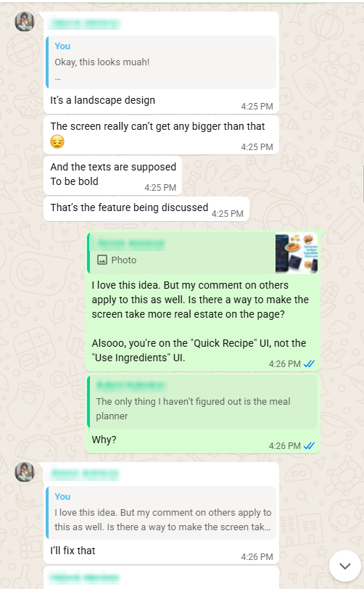The width and height of the screenshot is (364, 589).
Task: Select the 'It's a landscape design' message
Action: [102, 100]
